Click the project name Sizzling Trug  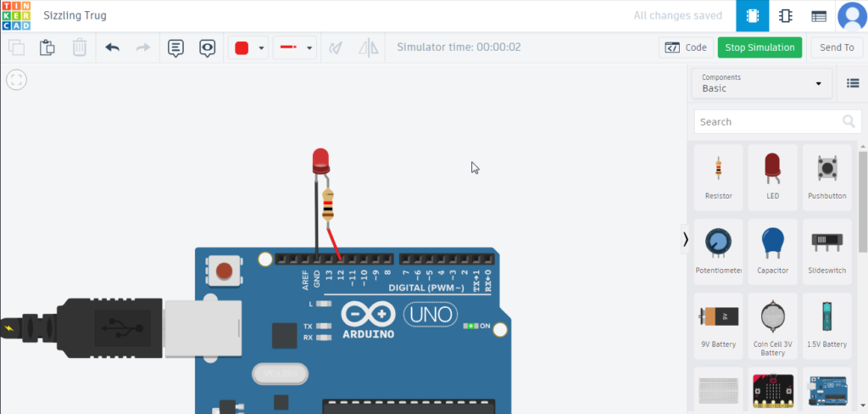pos(75,15)
